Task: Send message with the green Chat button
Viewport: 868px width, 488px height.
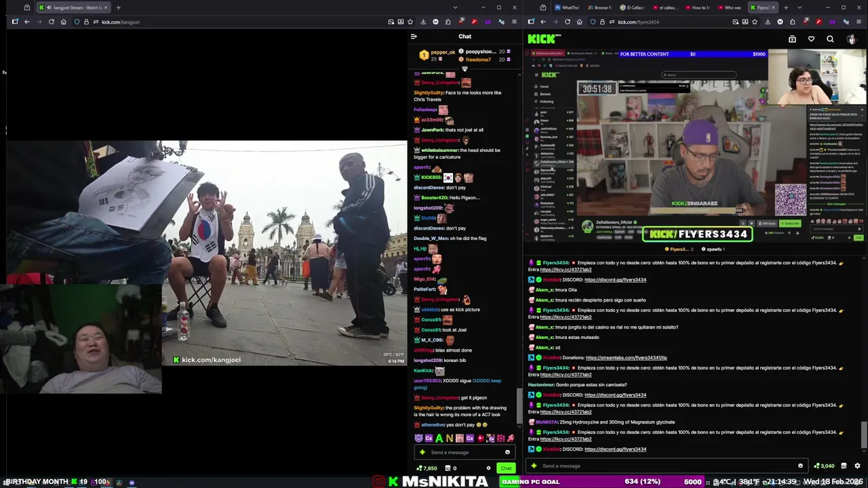Action: pyautogui.click(x=506, y=468)
